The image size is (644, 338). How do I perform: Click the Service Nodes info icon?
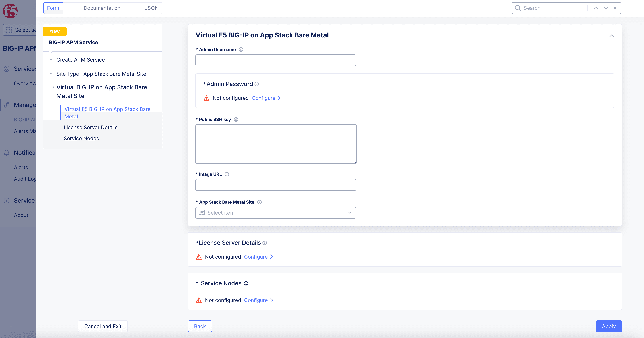[246, 283]
